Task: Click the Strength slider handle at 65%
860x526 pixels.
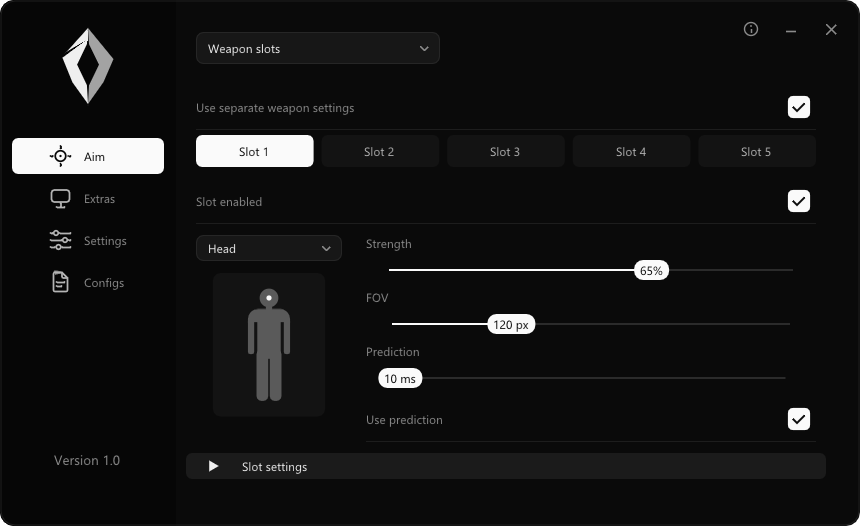Action: [x=651, y=270]
